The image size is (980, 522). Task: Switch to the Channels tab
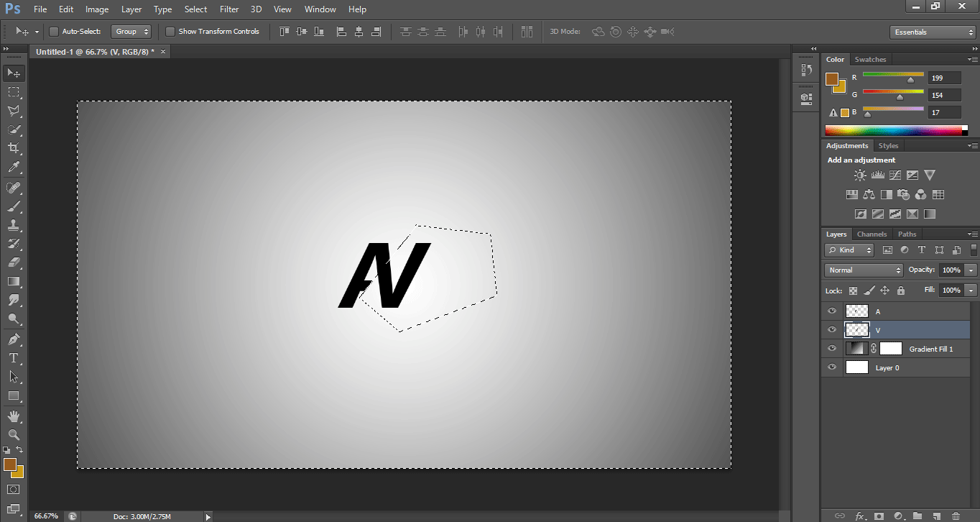[x=872, y=234]
